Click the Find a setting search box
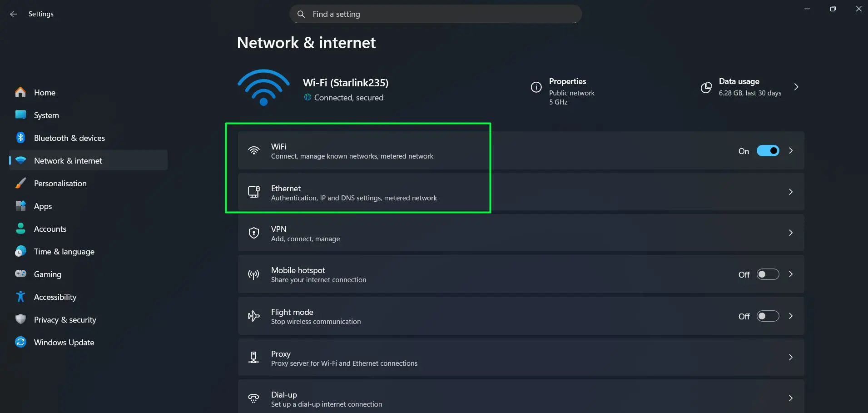Viewport: 868px width, 413px height. [435, 14]
